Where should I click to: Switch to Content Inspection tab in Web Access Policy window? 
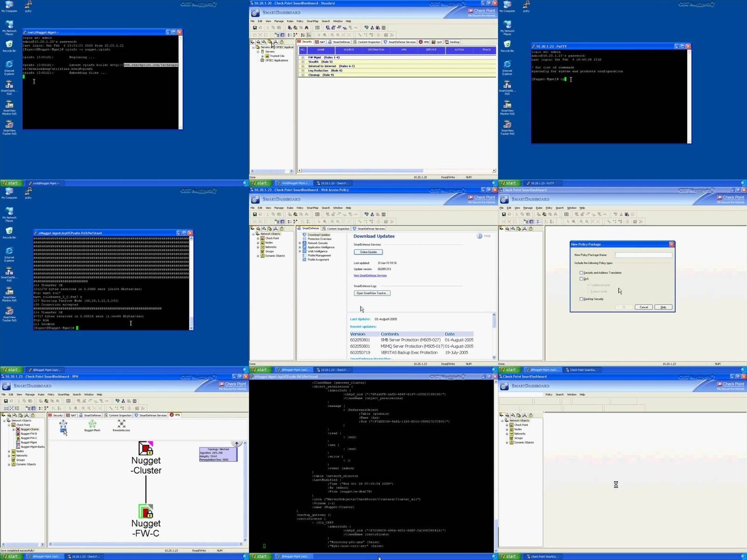[x=336, y=229]
